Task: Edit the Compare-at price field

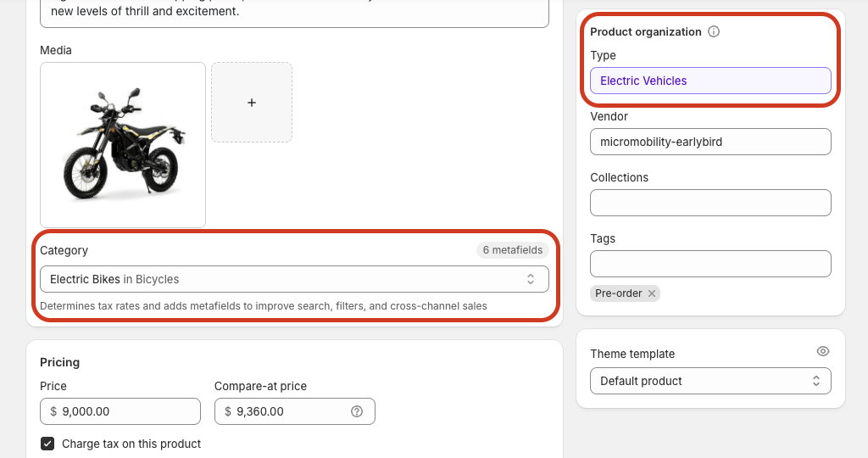Action: (294, 411)
